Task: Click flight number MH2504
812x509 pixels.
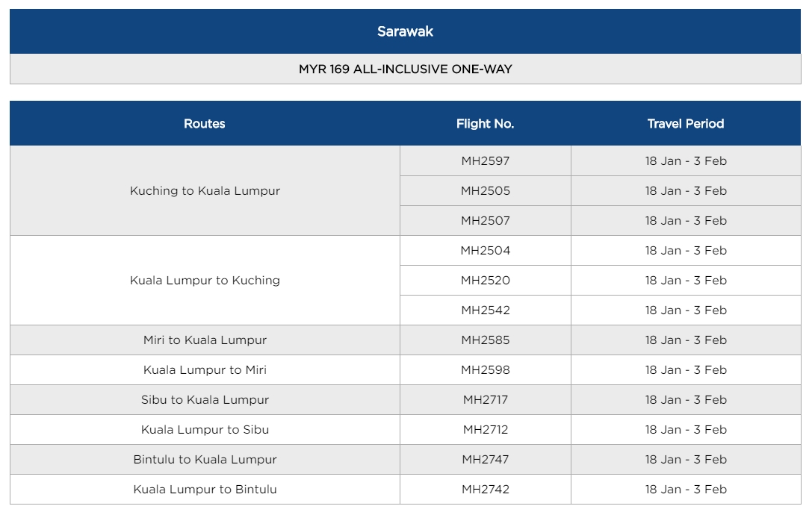Action: pos(485,251)
